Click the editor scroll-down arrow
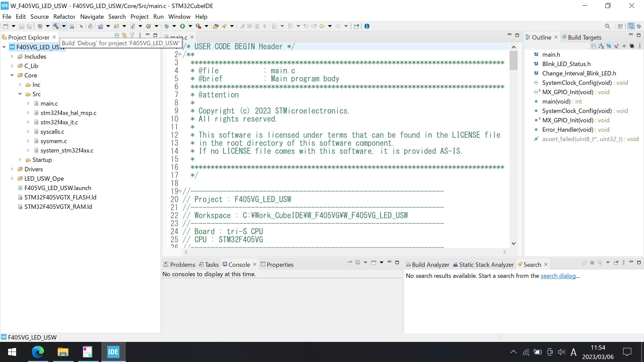This screenshot has width=644, height=362. point(514,243)
